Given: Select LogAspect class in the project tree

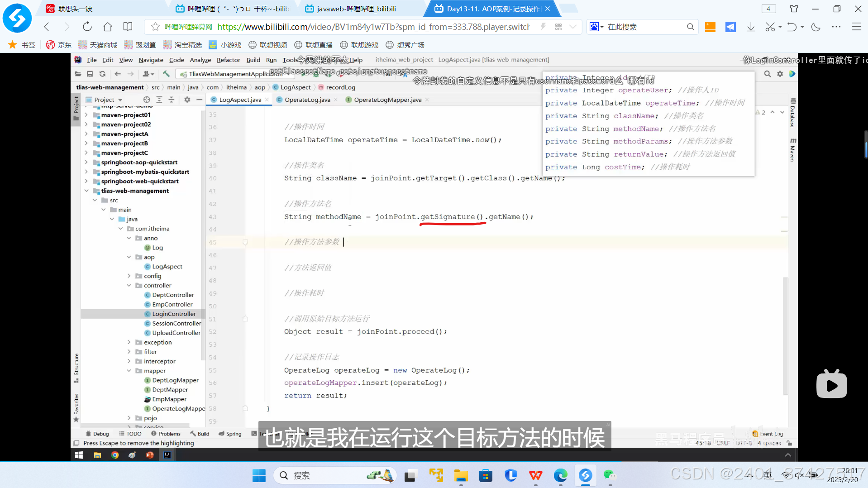Looking at the screenshot, I should (167, 267).
